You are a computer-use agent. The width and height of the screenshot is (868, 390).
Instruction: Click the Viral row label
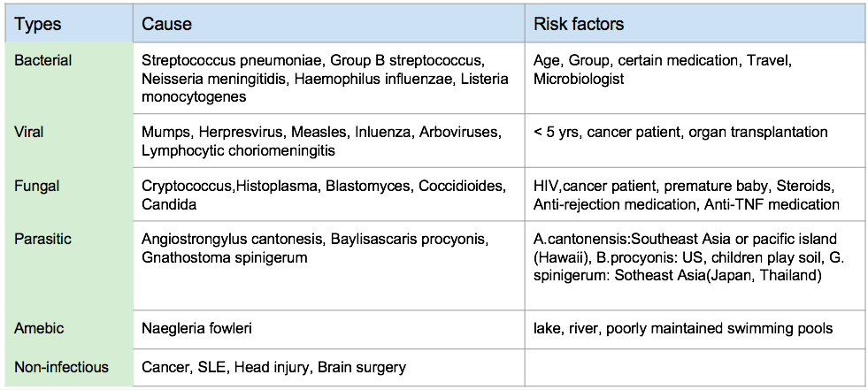pos(29,132)
